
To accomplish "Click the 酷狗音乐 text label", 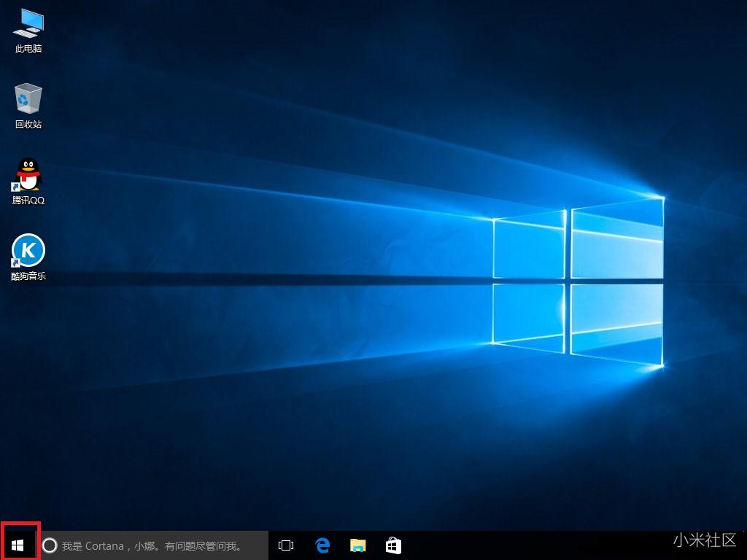I will click(28, 276).
